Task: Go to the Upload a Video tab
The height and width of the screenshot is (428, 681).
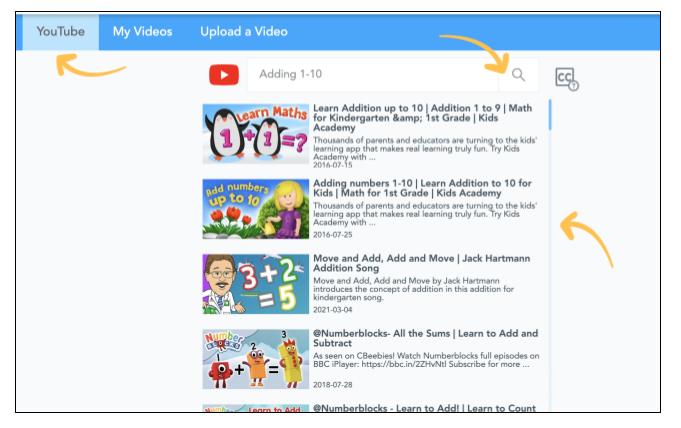Action: (x=243, y=32)
